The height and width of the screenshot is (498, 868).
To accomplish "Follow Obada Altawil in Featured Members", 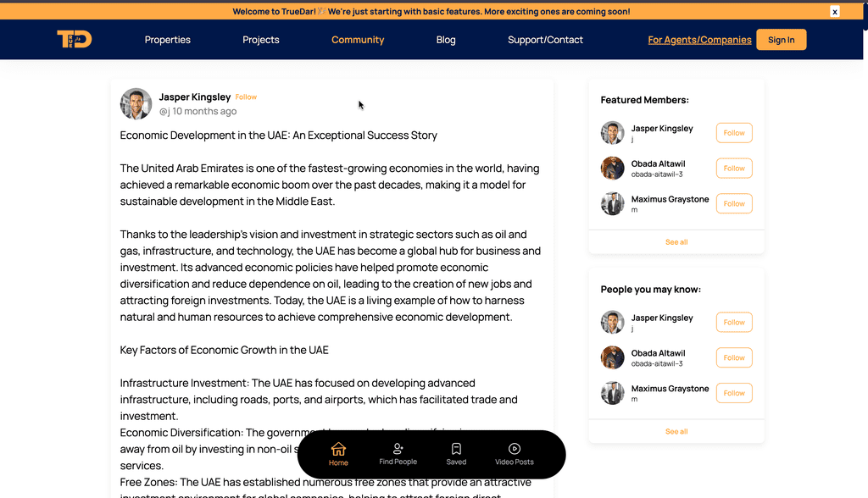I will 734,169.
